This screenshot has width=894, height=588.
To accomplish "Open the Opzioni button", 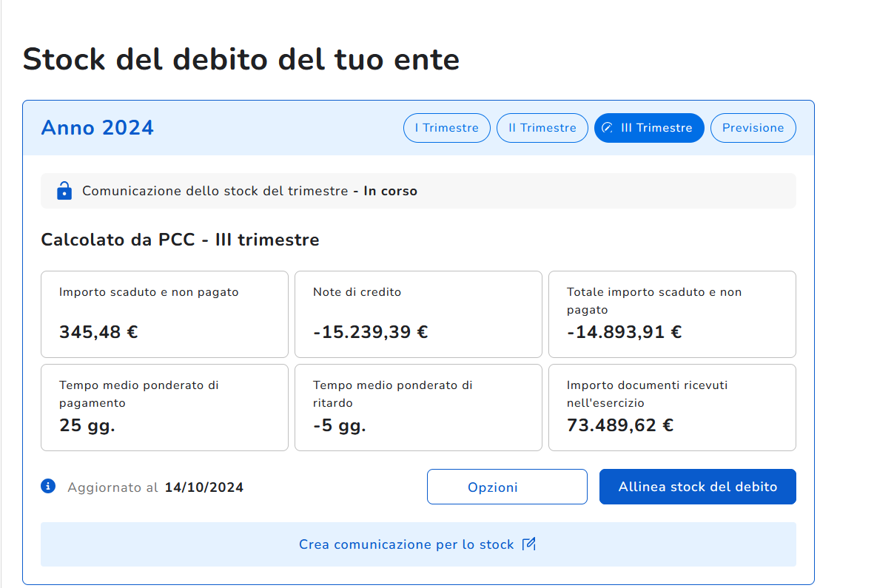I will [507, 487].
